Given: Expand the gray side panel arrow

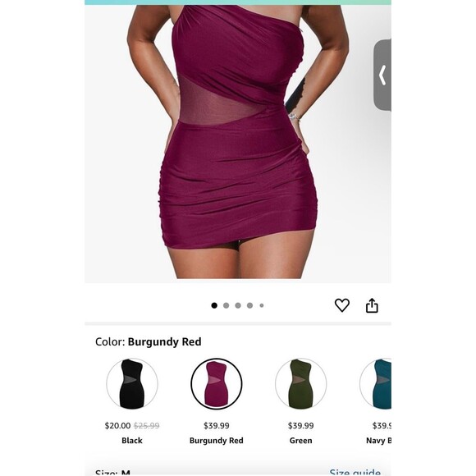Looking at the screenshot, I should click(382, 75).
